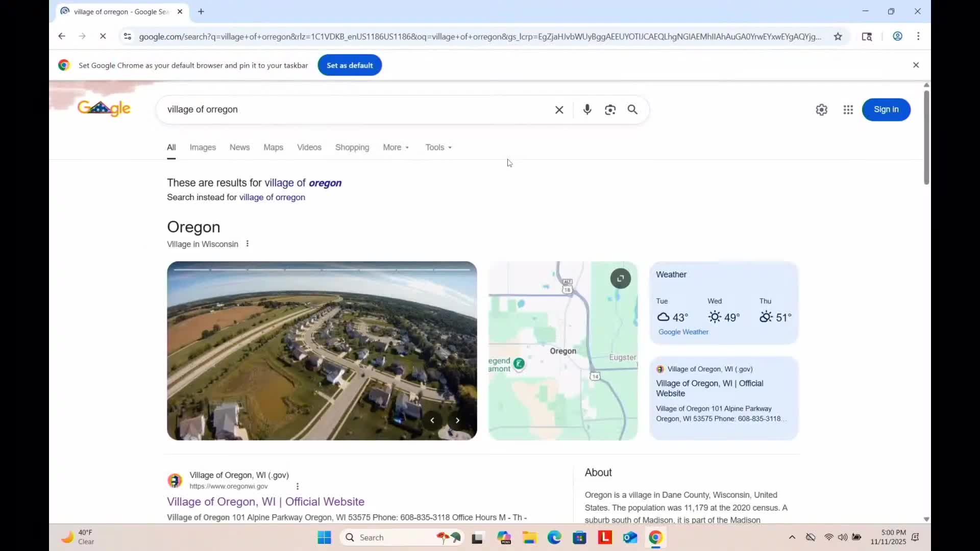This screenshot has width=980, height=551.
Task: Open Village of Oregon Official Website link
Action: [265, 502]
